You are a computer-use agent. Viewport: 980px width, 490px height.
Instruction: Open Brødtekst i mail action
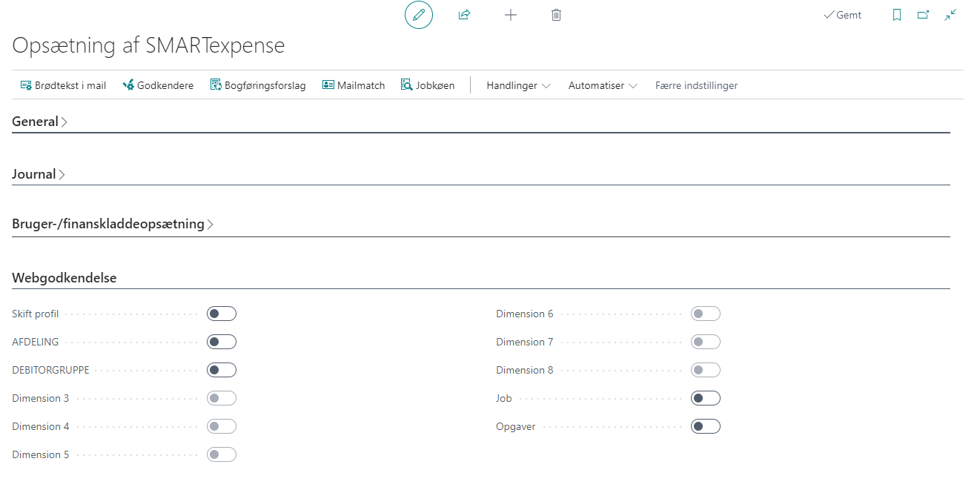pyautogui.click(x=63, y=85)
